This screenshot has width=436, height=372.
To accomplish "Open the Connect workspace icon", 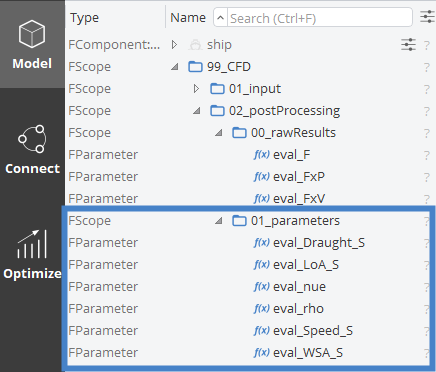I will coord(32,139).
